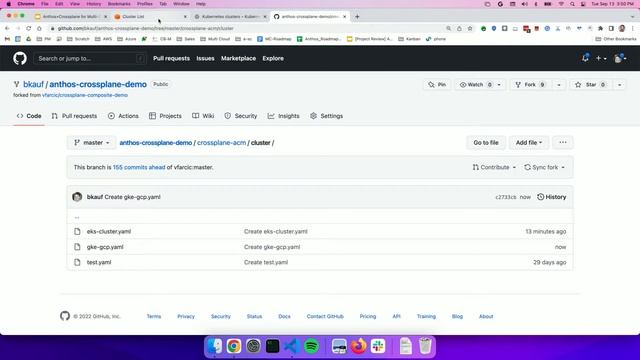The width and height of the screenshot is (640, 360).
Task: Open Slack from the dock
Action: pyautogui.click(x=378, y=346)
